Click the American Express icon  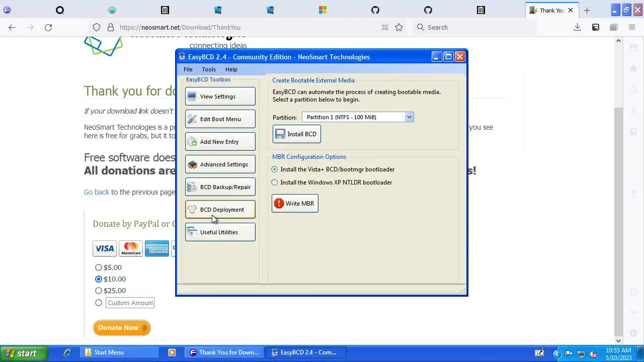tap(157, 248)
